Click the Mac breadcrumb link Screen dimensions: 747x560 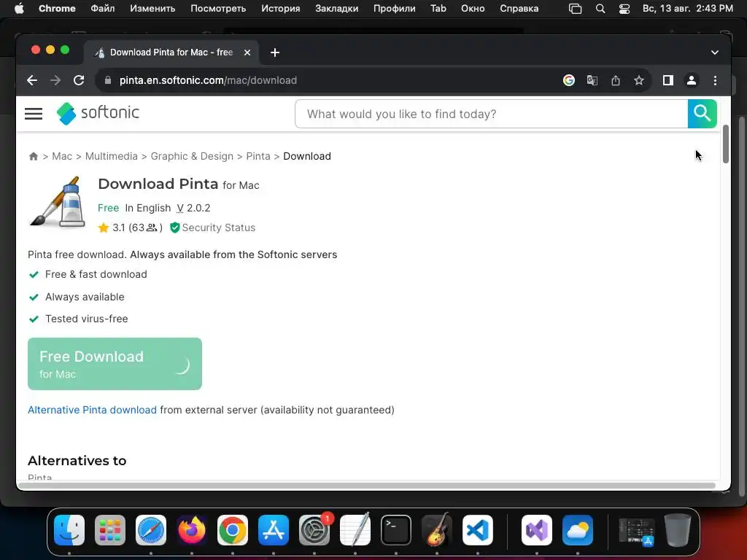62,156
